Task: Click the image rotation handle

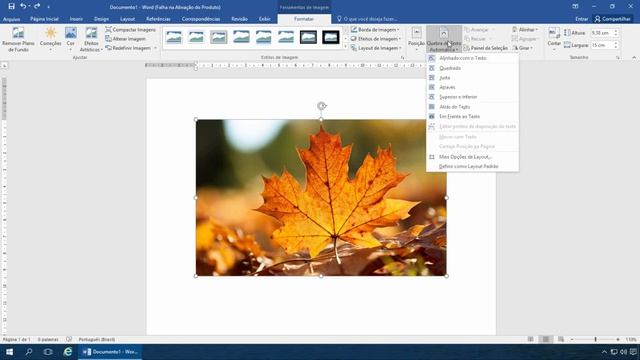Action: pyautogui.click(x=322, y=106)
